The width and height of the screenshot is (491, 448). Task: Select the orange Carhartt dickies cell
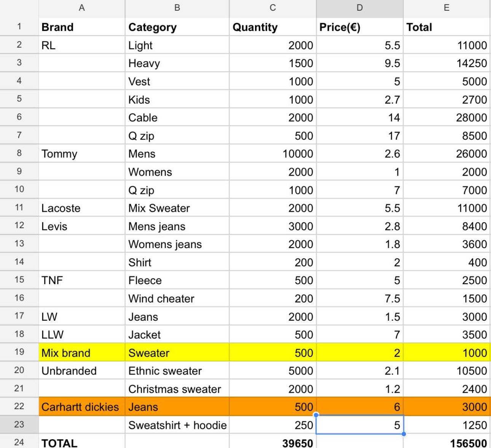82,407
